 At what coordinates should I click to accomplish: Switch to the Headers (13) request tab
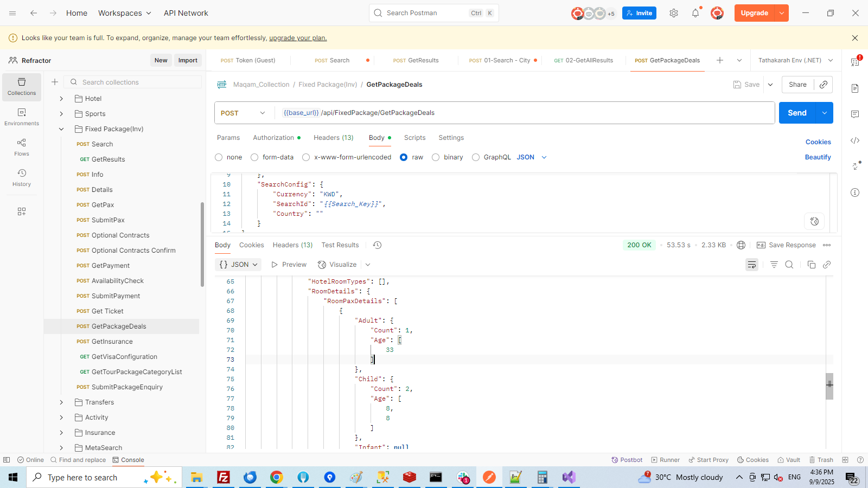(x=333, y=138)
